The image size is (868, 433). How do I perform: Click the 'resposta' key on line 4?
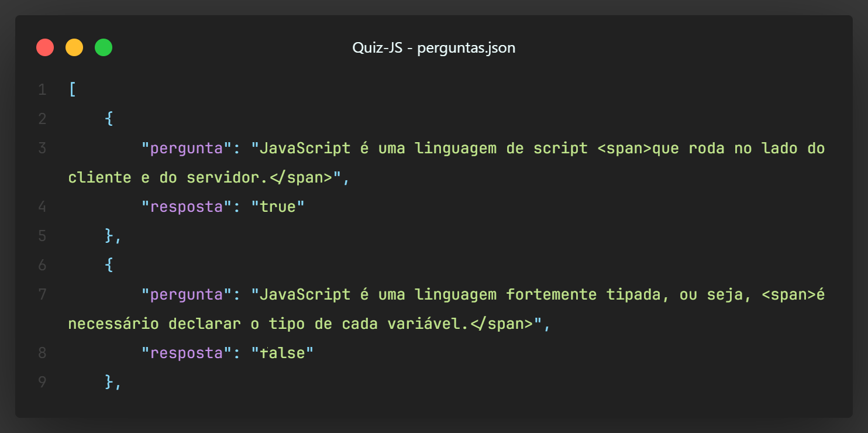185,206
